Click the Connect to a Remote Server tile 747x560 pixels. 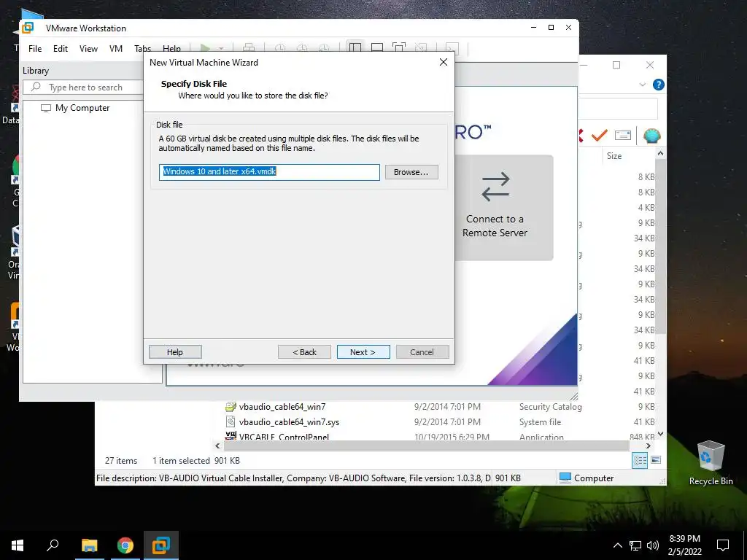coord(495,207)
